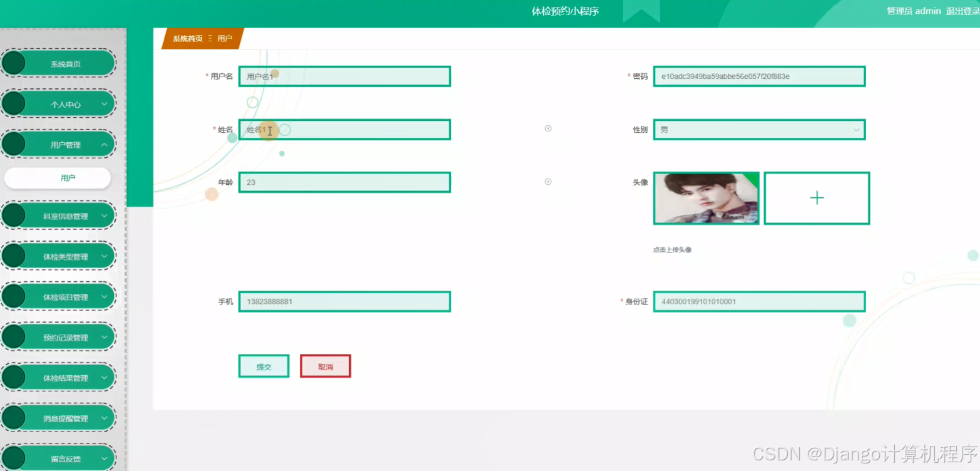980x471 pixels.
Task: Click the chevron icon on 留言反馈
Action: coord(103,458)
